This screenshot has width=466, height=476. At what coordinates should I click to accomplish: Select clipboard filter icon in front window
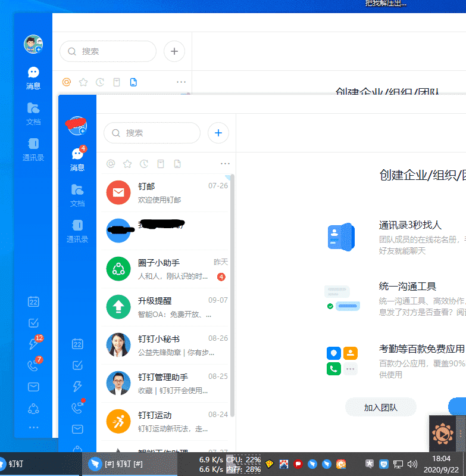[x=161, y=164]
